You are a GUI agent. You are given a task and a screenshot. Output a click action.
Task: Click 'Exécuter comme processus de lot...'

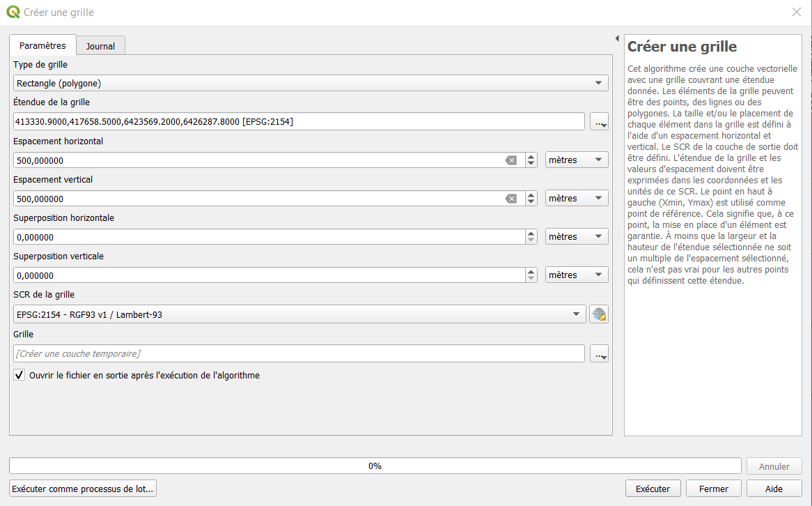click(83, 489)
